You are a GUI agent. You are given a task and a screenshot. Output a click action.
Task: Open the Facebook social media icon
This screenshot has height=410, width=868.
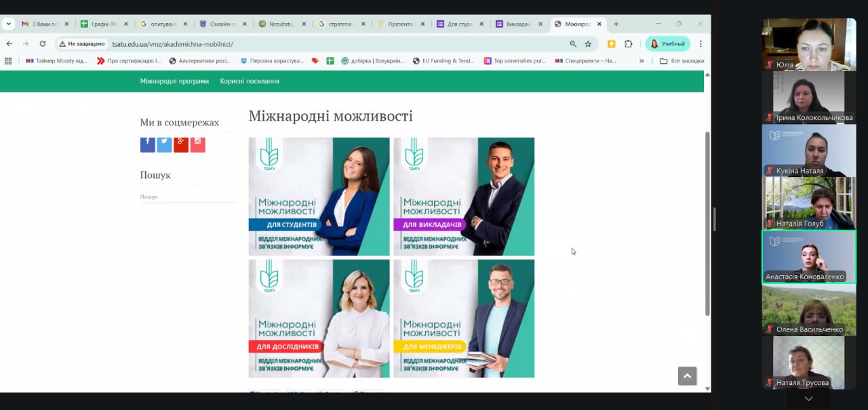[x=147, y=144]
